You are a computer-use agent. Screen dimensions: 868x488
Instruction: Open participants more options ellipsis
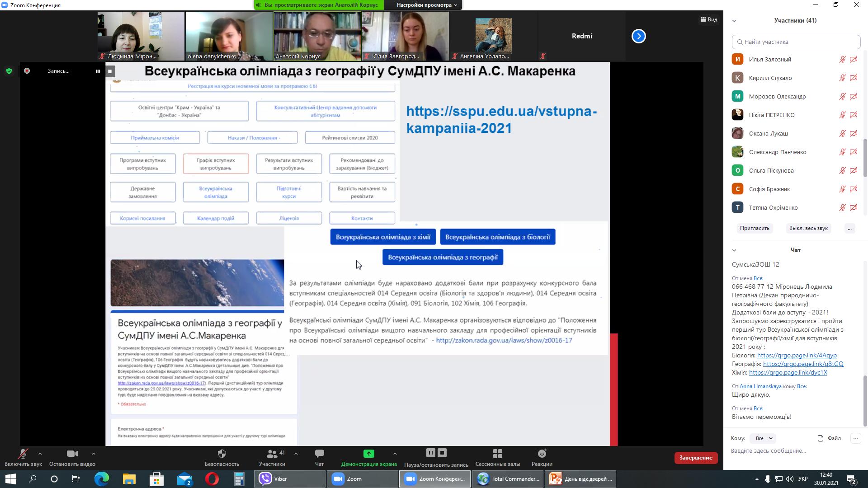pos(849,228)
